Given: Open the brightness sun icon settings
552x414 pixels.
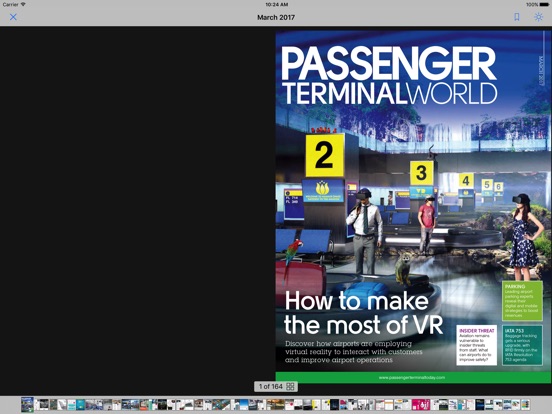Looking at the screenshot, I should coord(538,17).
